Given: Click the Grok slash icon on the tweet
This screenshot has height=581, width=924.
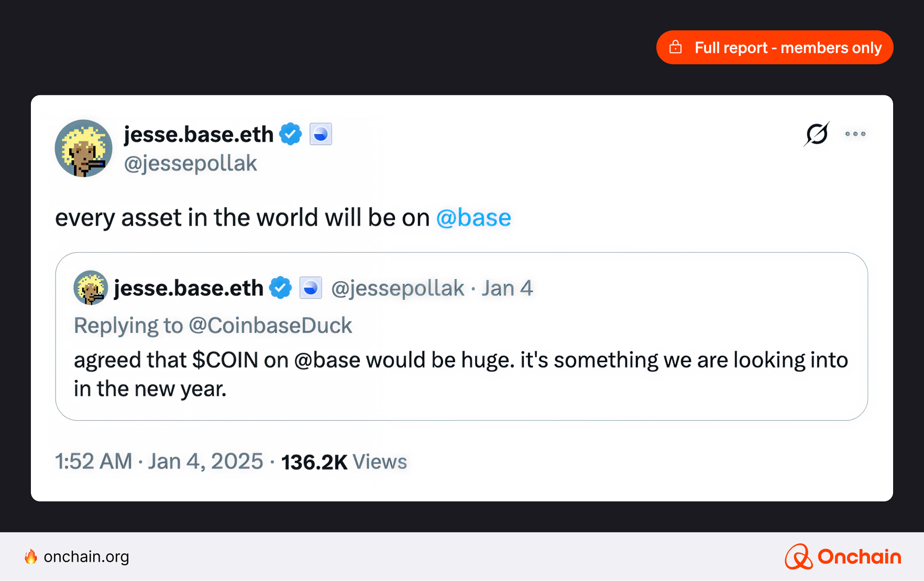Looking at the screenshot, I should click(x=817, y=134).
